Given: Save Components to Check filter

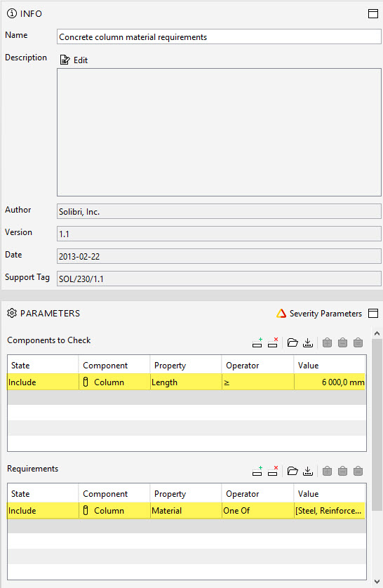Looking at the screenshot, I should point(308,342).
